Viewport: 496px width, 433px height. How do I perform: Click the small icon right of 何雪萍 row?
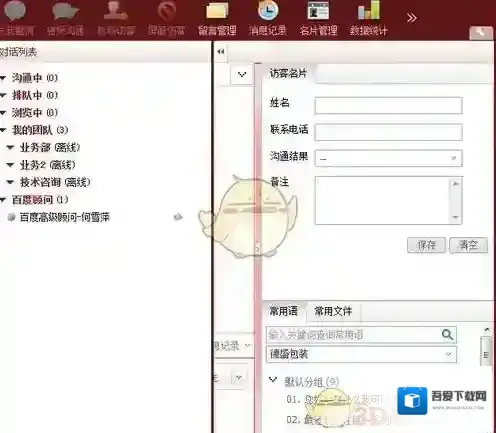(178, 217)
